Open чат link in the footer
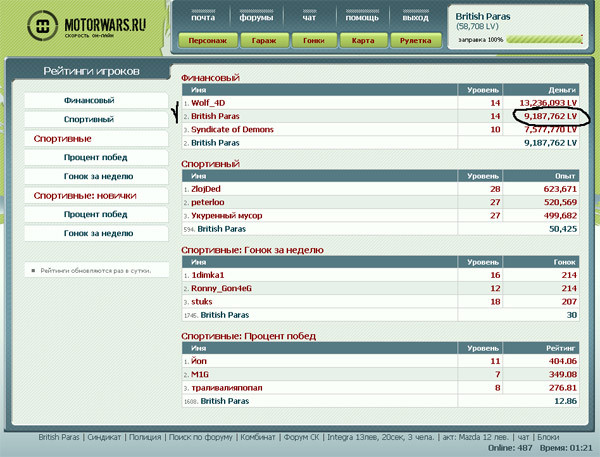The width and height of the screenshot is (600, 457). click(523, 437)
